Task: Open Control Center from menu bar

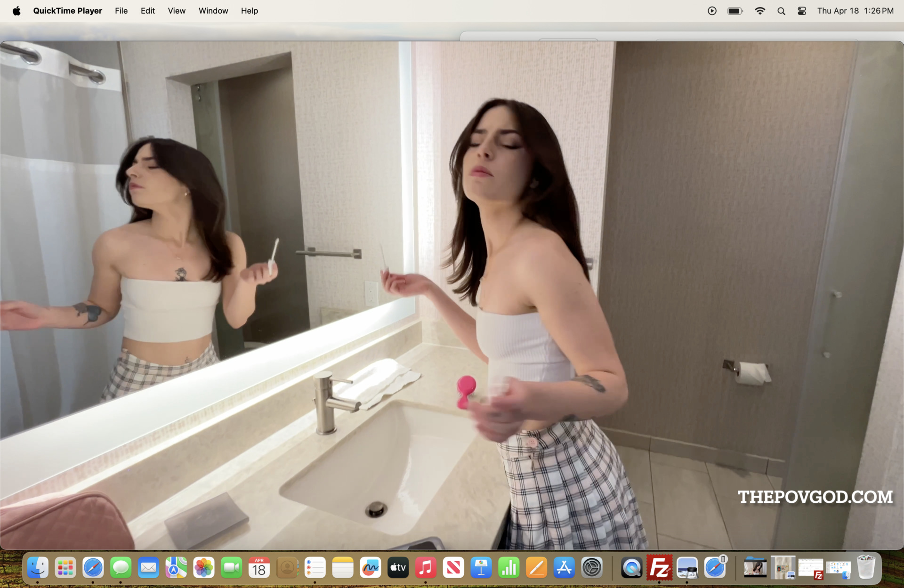Action: pyautogui.click(x=802, y=11)
